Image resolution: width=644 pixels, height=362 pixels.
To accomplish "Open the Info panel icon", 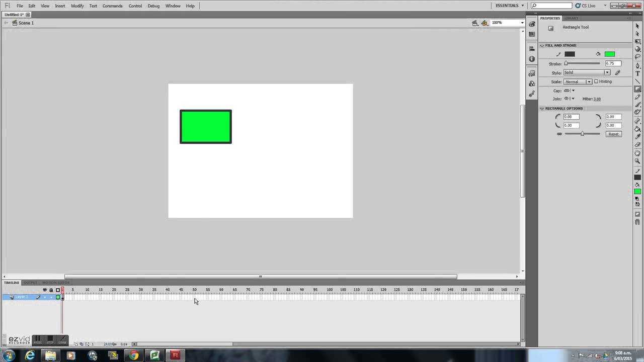I will point(532,59).
